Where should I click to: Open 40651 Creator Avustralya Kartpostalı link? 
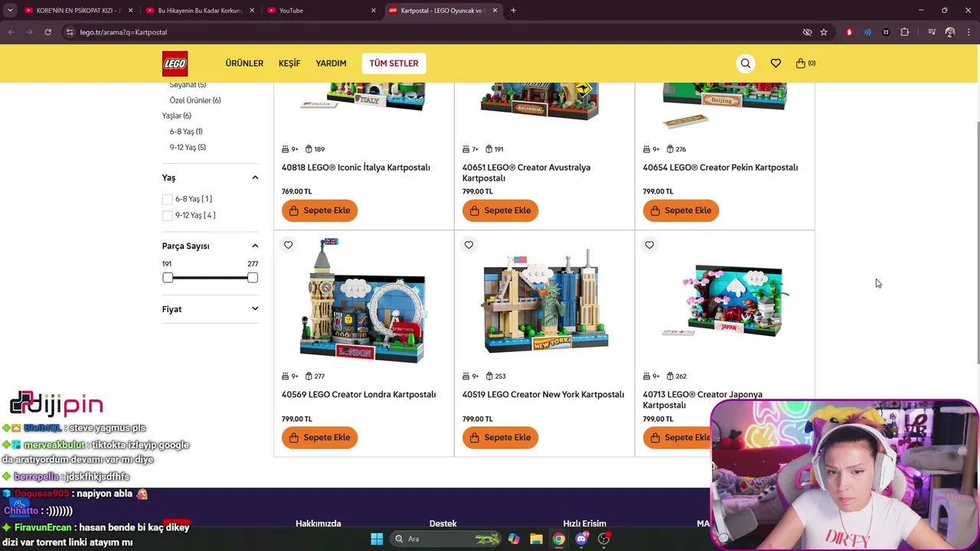[x=526, y=173]
